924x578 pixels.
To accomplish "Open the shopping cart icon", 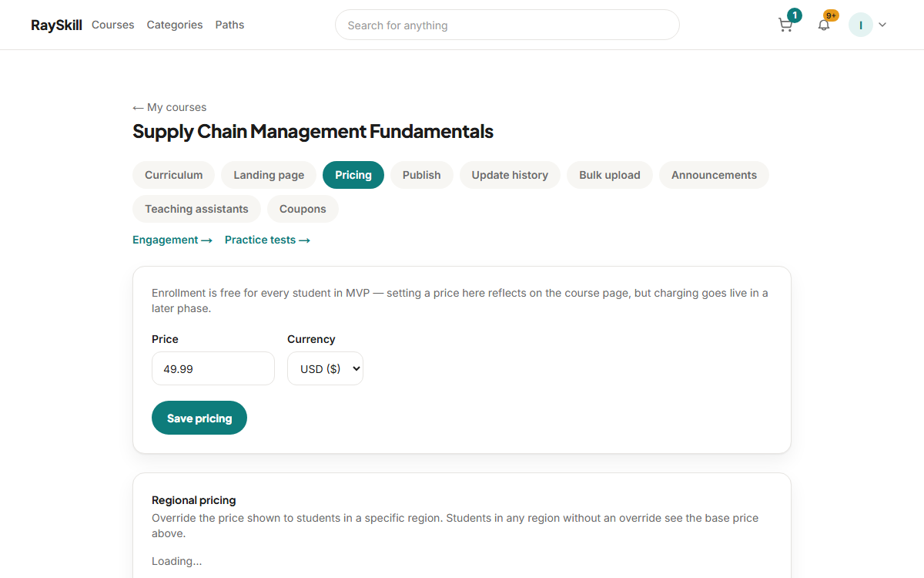I will click(785, 25).
